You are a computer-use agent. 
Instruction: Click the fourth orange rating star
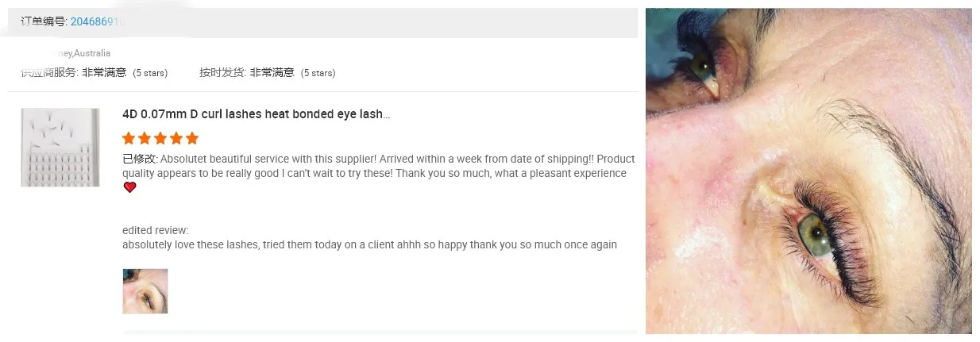176,138
